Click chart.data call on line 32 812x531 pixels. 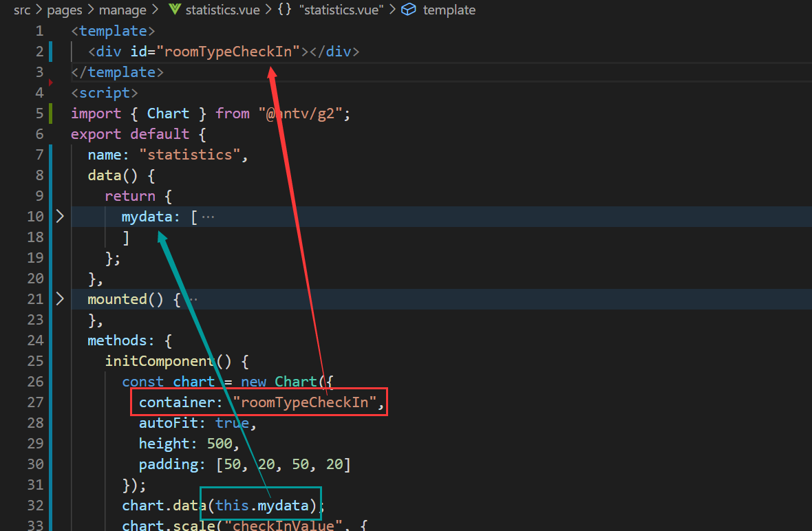click(x=164, y=505)
